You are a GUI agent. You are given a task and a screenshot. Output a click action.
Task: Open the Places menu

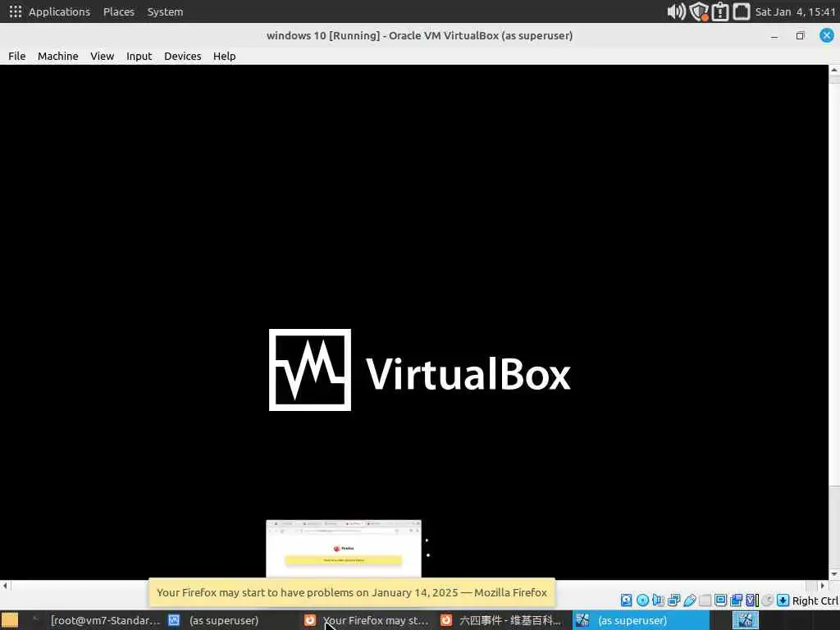coord(119,11)
